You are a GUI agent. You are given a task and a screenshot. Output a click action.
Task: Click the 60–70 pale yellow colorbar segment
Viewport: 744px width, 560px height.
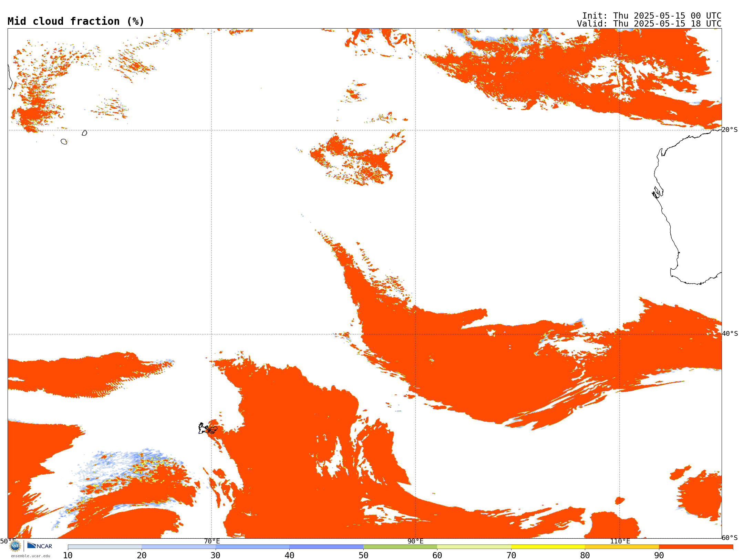[474, 547]
